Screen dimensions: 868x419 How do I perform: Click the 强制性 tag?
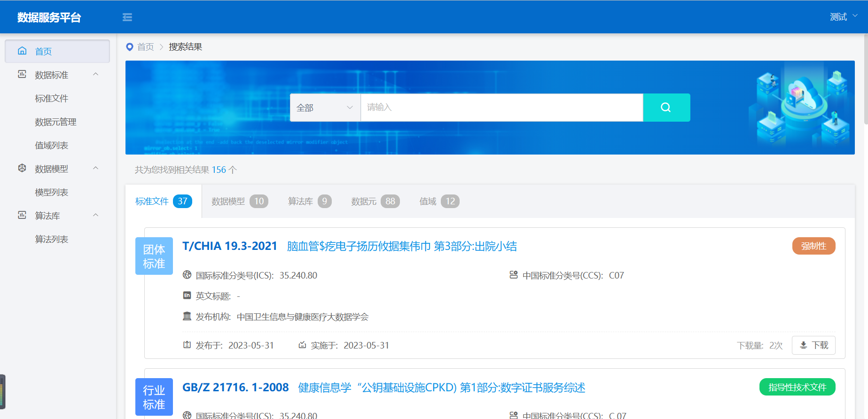click(x=814, y=246)
